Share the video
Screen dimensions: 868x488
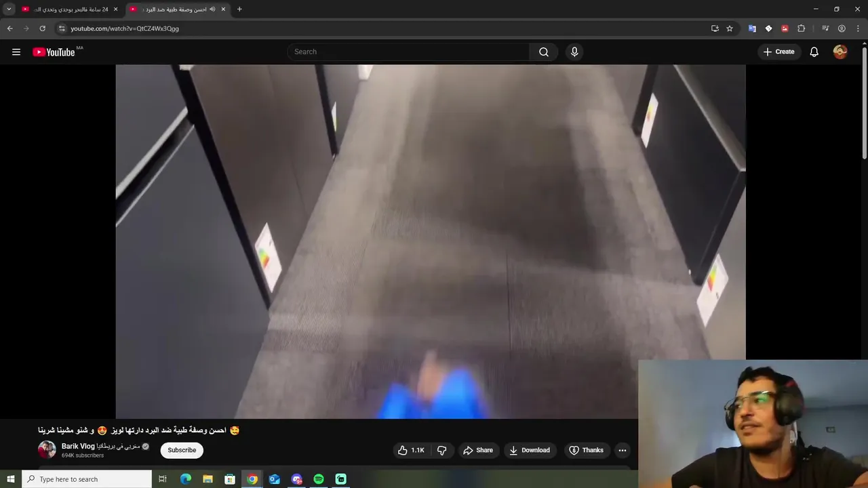click(478, 450)
